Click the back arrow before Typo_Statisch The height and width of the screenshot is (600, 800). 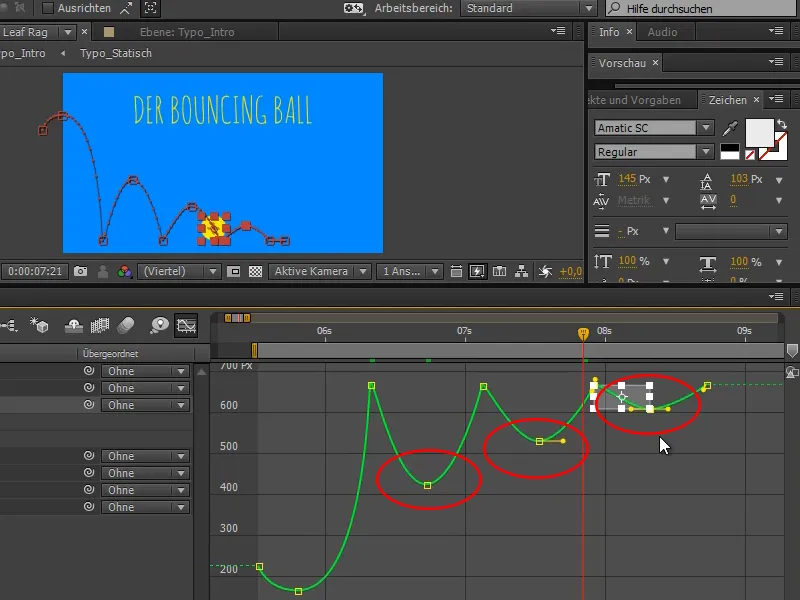click(x=63, y=53)
